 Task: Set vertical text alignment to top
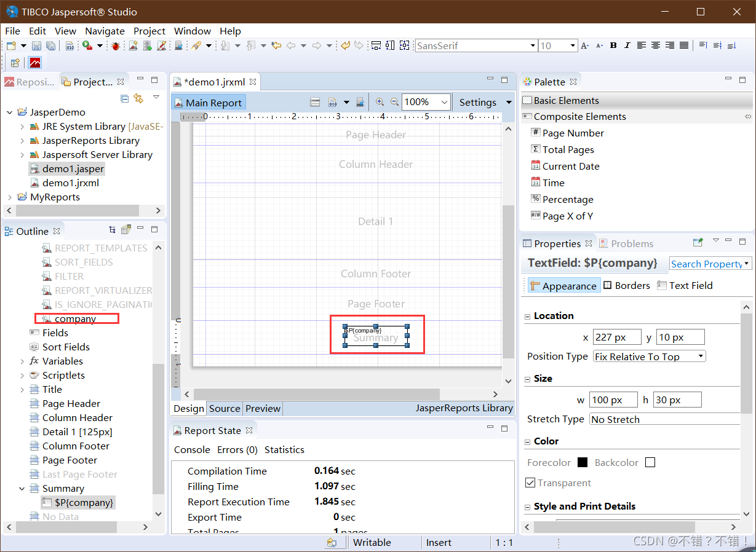tap(703, 45)
